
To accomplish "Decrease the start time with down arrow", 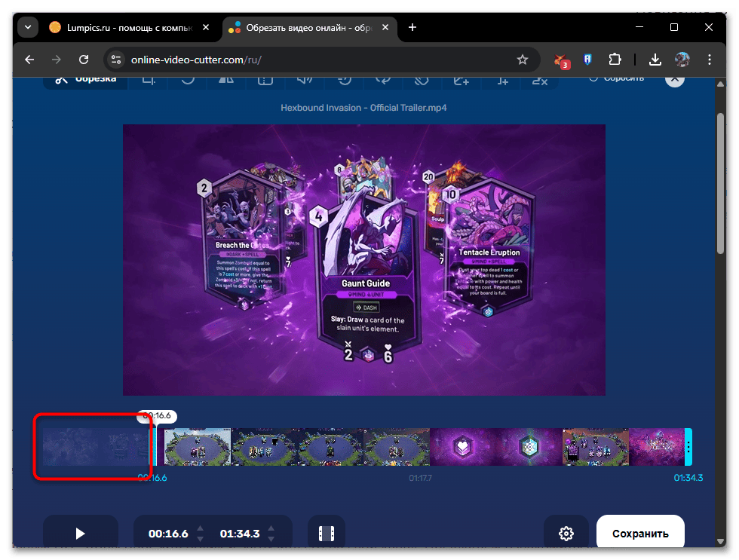I will (x=201, y=539).
